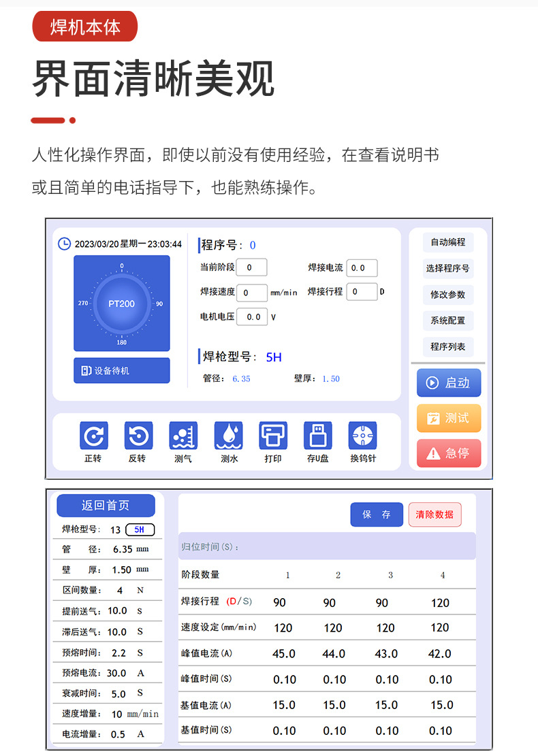538x756 pixels.
Task: Open the 程序列表 program list
Action: (447, 347)
